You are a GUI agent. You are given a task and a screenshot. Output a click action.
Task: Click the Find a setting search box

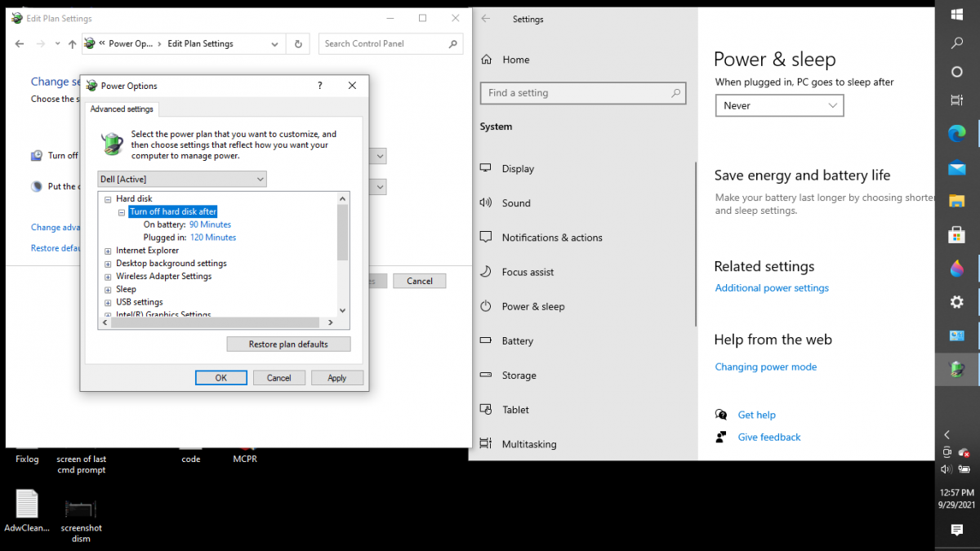[583, 93]
